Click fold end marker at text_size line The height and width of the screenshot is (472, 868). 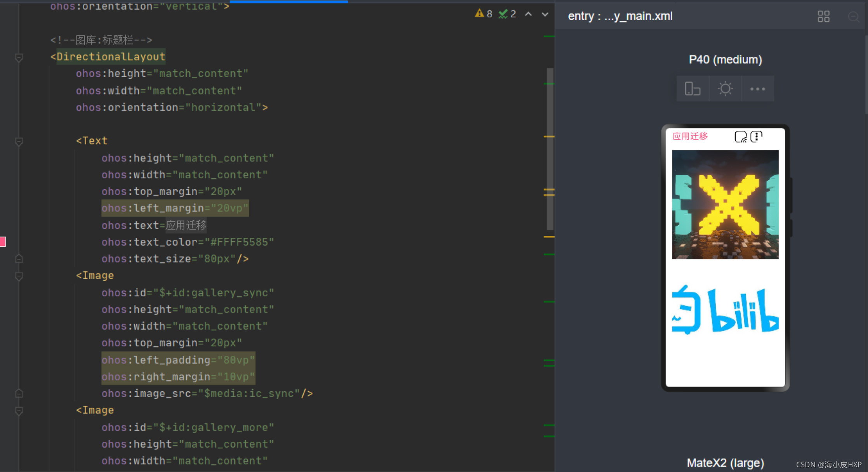19,259
